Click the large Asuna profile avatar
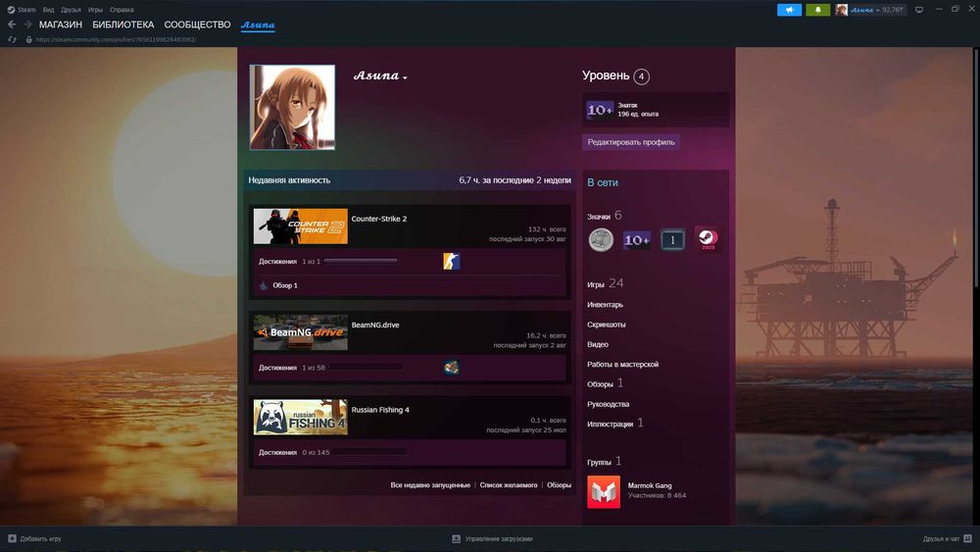The height and width of the screenshot is (552, 980). 292,108
